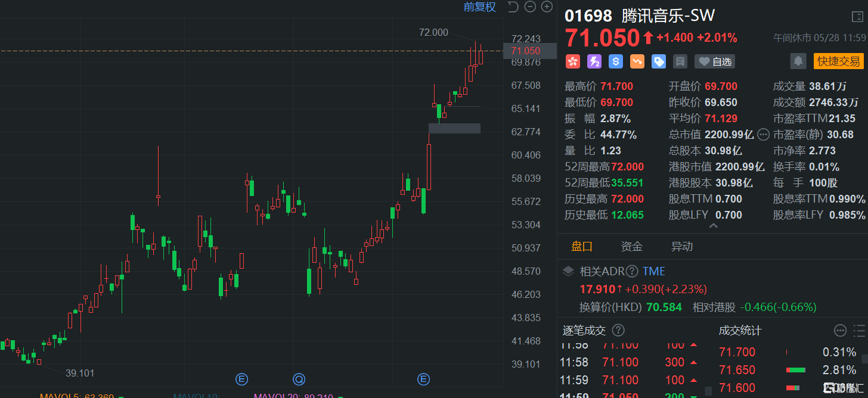Click the first earnings E marker on timeline
868x398 pixels.
pyautogui.click(x=241, y=378)
